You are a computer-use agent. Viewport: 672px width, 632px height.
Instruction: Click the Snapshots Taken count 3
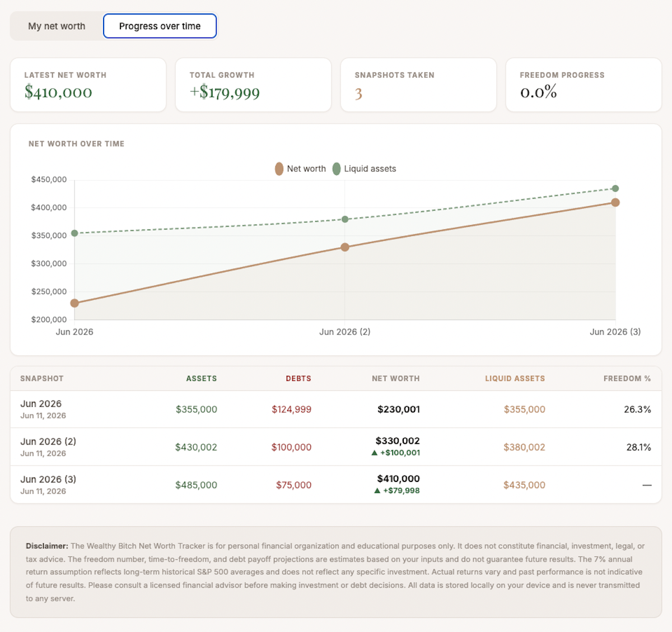click(x=358, y=93)
